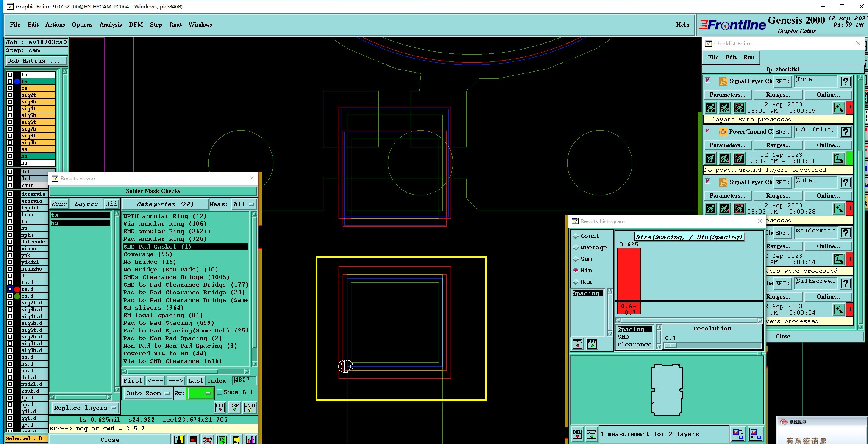Open magnifier results icon for Outer signal check
The height and width of the screenshot is (444, 868).
(x=838, y=209)
